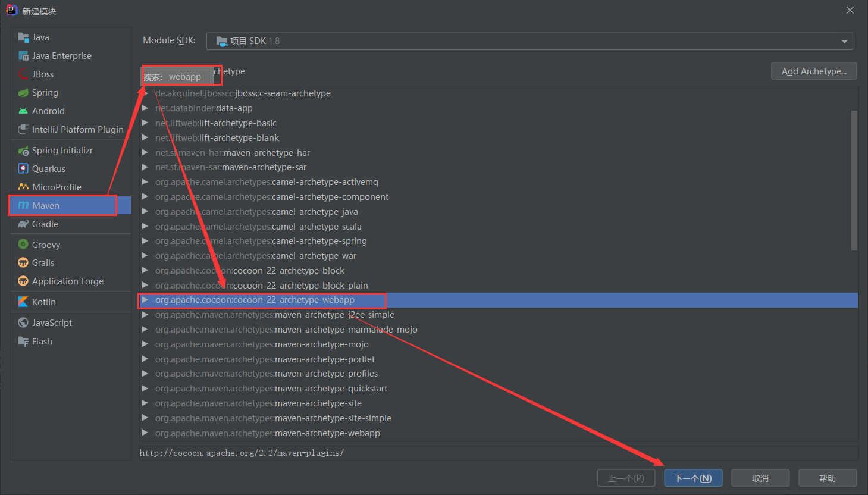The height and width of the screenshot is (495, 868).
Task: Click the webapp search popup field
Action: (x=177, y=77)
